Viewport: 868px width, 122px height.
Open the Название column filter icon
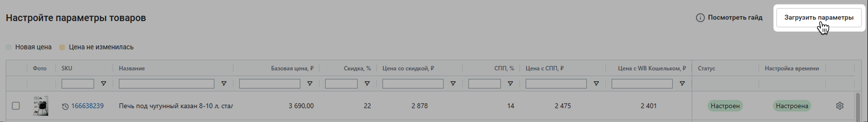click(223, 83)
